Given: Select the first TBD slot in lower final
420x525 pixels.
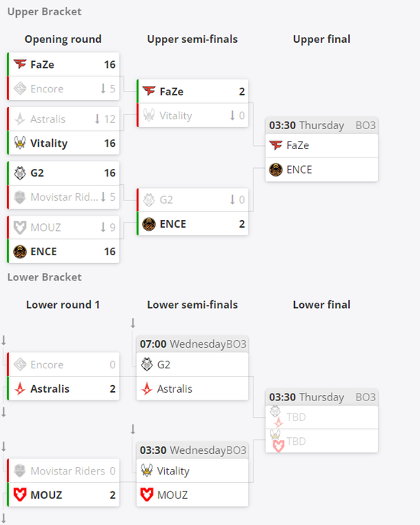Looking at the screenshot, I should click(321, 417).
